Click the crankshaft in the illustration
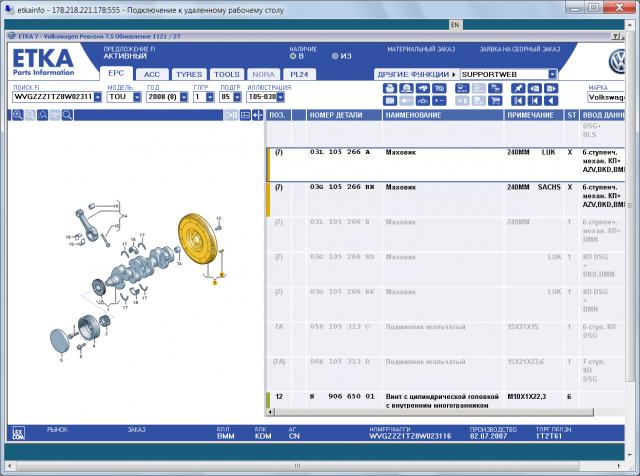640x476 pixels. (139, 266)
